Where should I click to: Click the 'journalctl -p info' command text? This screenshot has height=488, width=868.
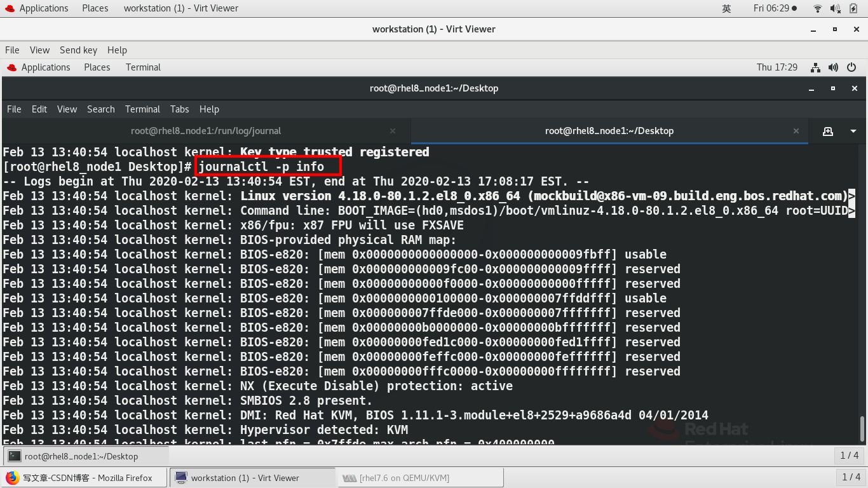point(261,167)
